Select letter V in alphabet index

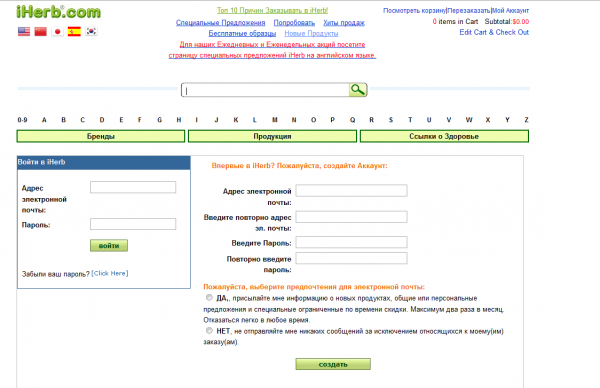point(448,120)
